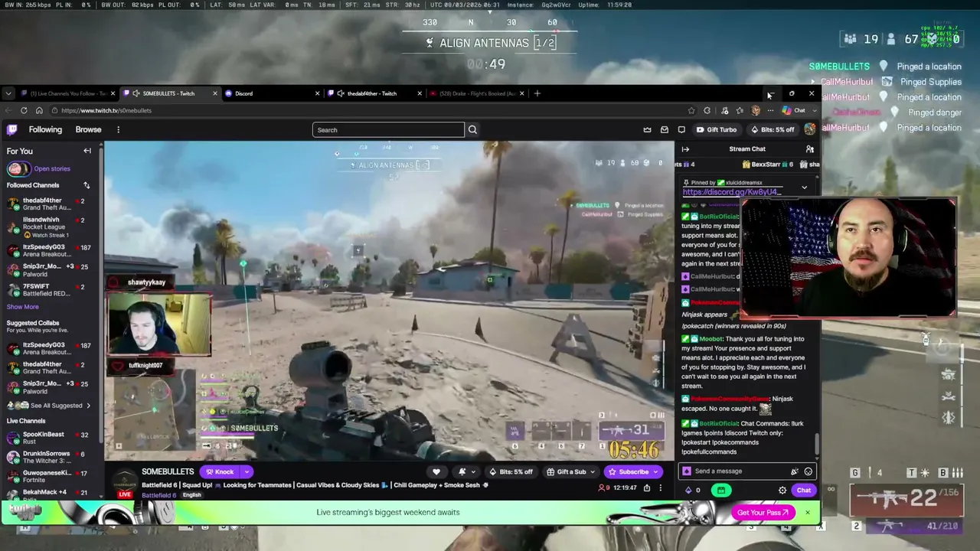This screenshot has width=980, height=551.
Task: Open the Twitch home logo
Action: click(x=12, y=129)
